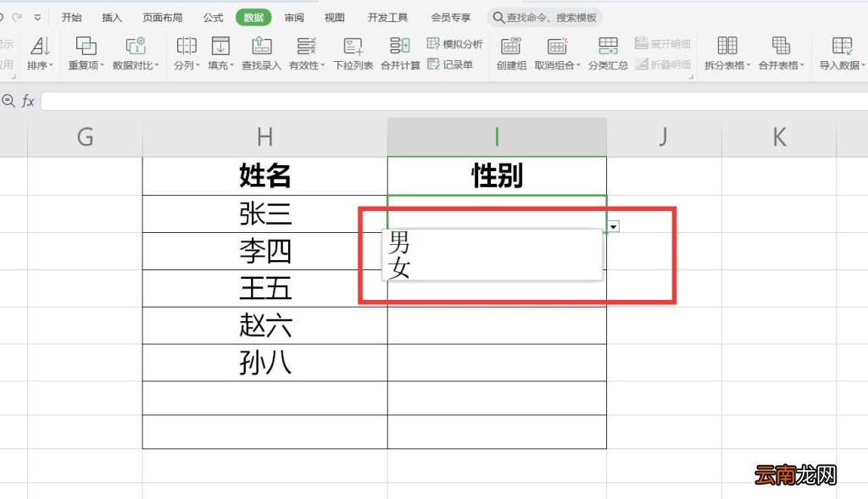
Task: Switch to the 插入 tab
Action: point(112,18)
